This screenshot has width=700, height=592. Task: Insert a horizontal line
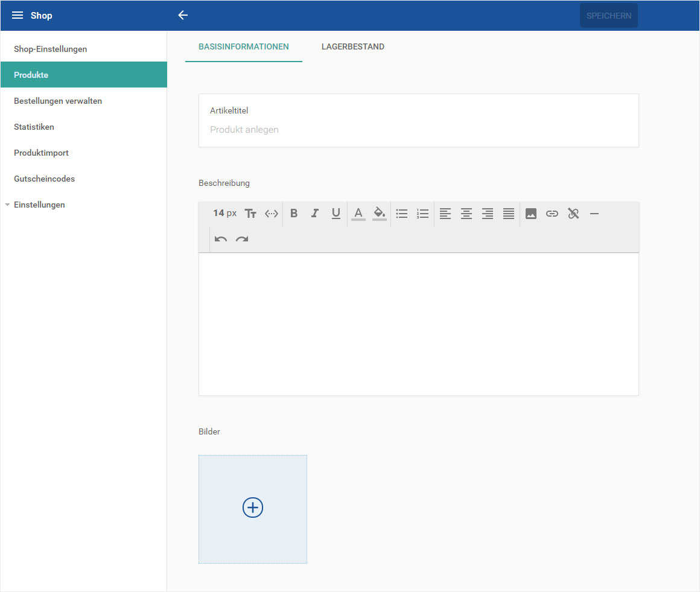pyautogui.click(x=594, y=214)
